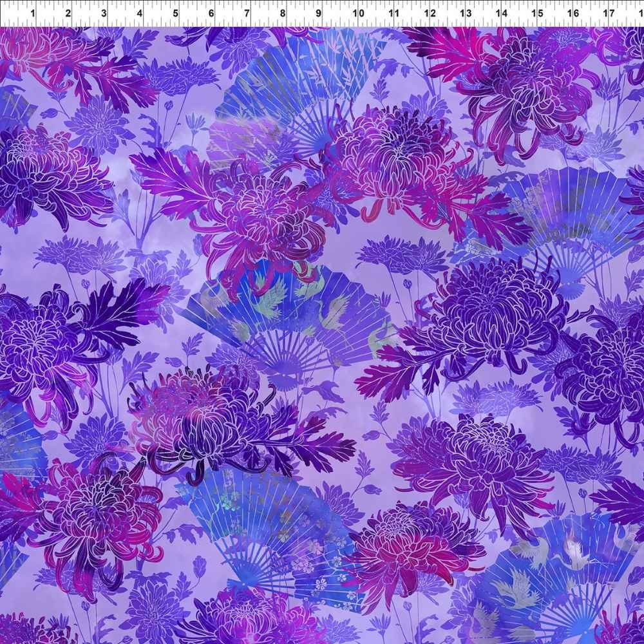Click the number 17 on the ruler

609,13
